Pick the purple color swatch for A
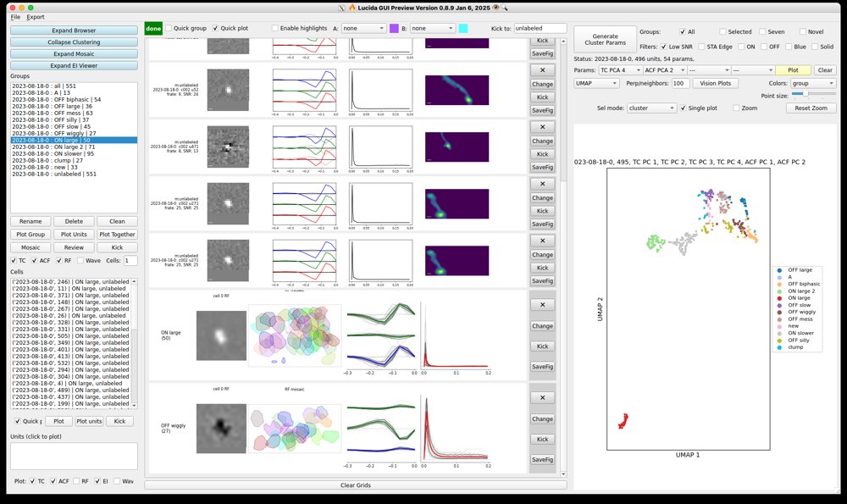The height and width of the screenshot is (504, 847). point(394,28)
